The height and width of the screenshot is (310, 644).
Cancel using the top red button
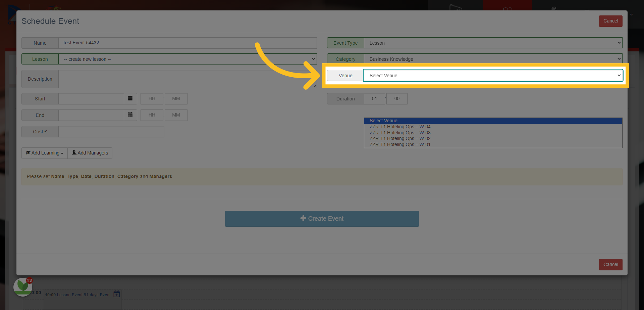pyautogui.click(x=611, y=21)
